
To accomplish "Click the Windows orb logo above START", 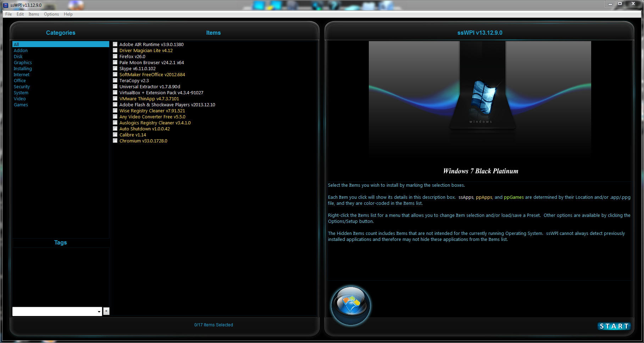I will [x=350, y=305].
